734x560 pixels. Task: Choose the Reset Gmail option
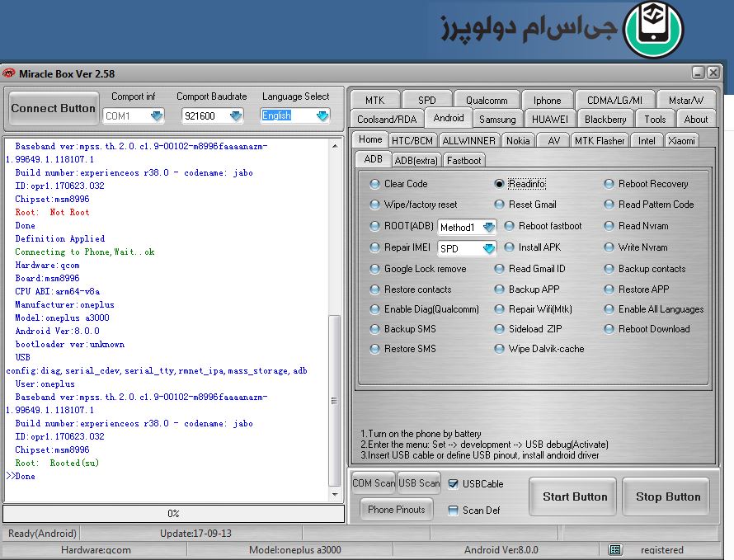[x=499, y=205]
